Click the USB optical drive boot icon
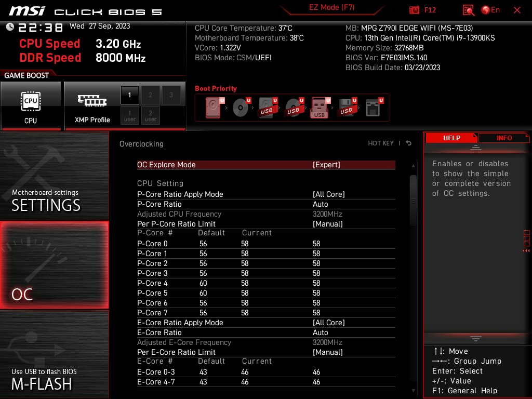The width and height of the screenshot is (532, 399). click(x=294, y=108)
